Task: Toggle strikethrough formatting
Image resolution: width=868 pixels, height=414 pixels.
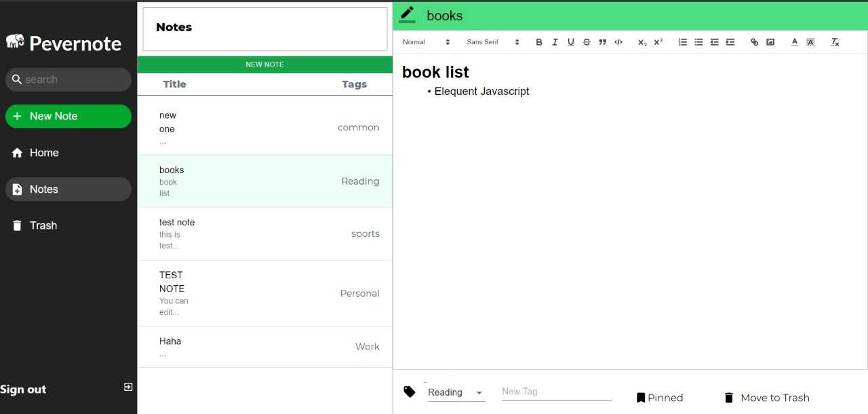Action: point(587,42)
